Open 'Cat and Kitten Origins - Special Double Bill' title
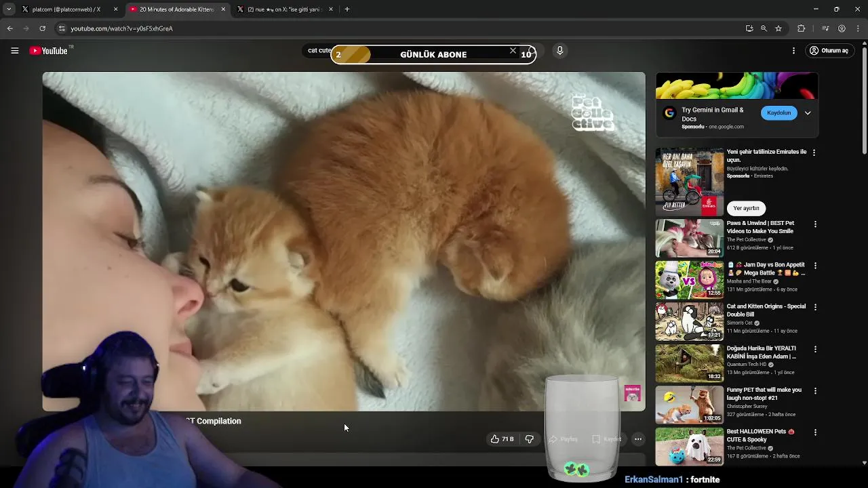 pyautogui.click(x=766, y=310)
